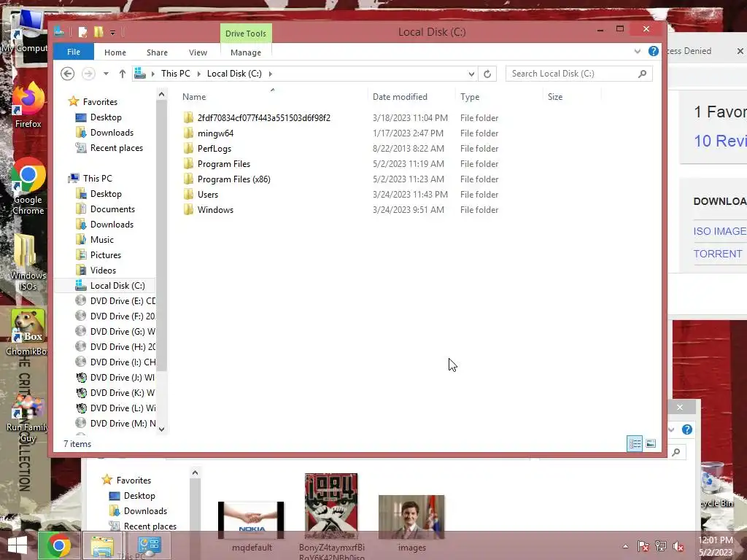This screenshot has height=560, width=747.
Task: Click the Properties quick access icon
Action: (x=83, y=32)
